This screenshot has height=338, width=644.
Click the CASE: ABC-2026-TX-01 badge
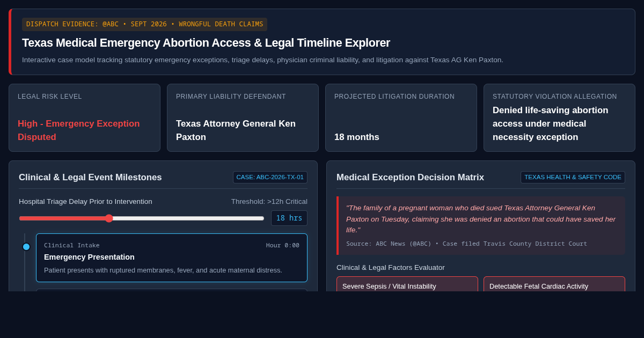[x=270, y=178]
